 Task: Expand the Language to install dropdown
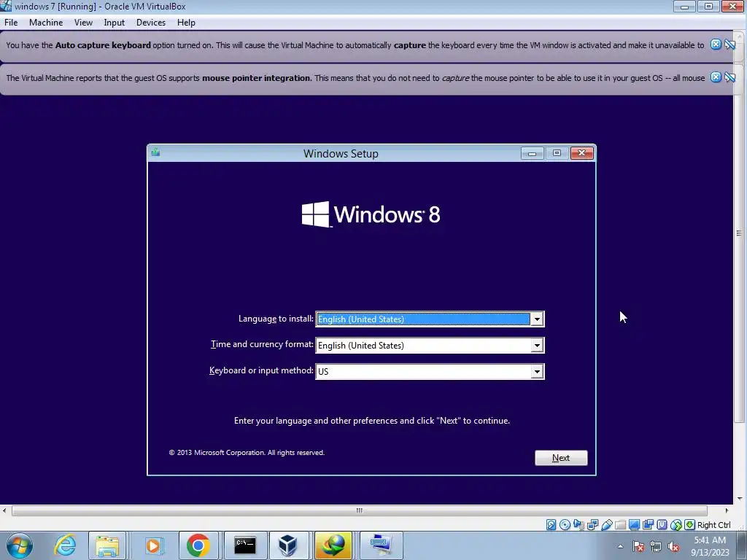pyautogui.click(x=537, y=319)
